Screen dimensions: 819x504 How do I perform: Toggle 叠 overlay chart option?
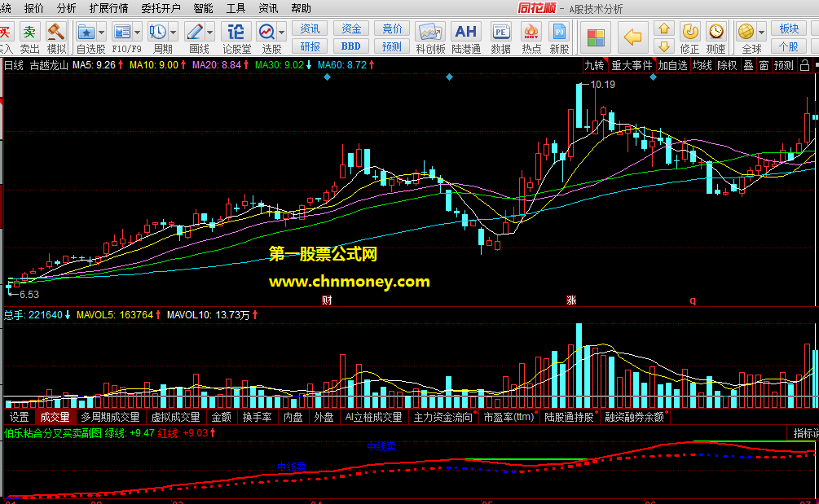pos(748,65)
